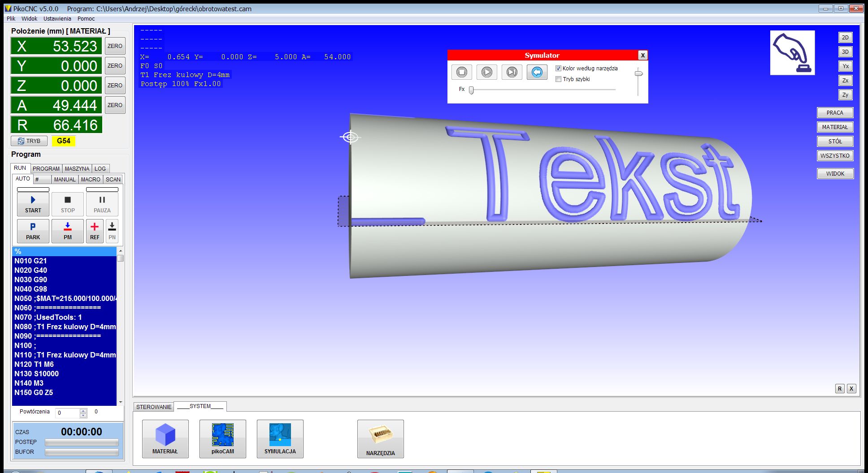Select the SCAN sub-tab

click(113, 180)
